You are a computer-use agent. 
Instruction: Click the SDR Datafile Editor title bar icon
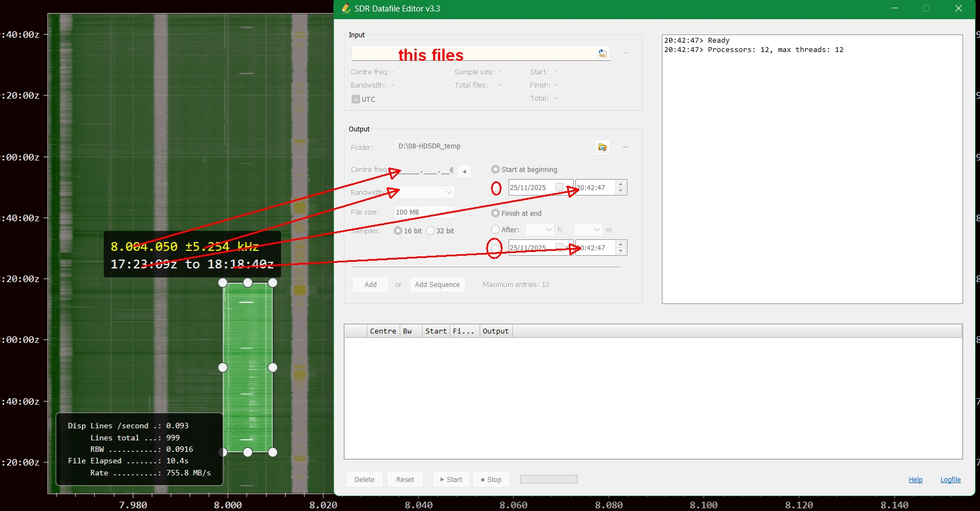(x=346, y=9)
